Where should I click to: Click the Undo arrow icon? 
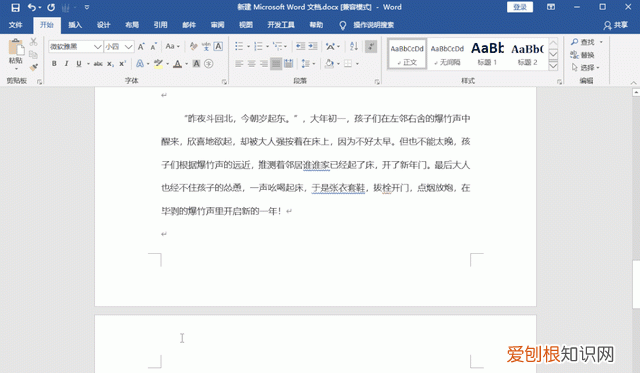[x=31, y=7]
